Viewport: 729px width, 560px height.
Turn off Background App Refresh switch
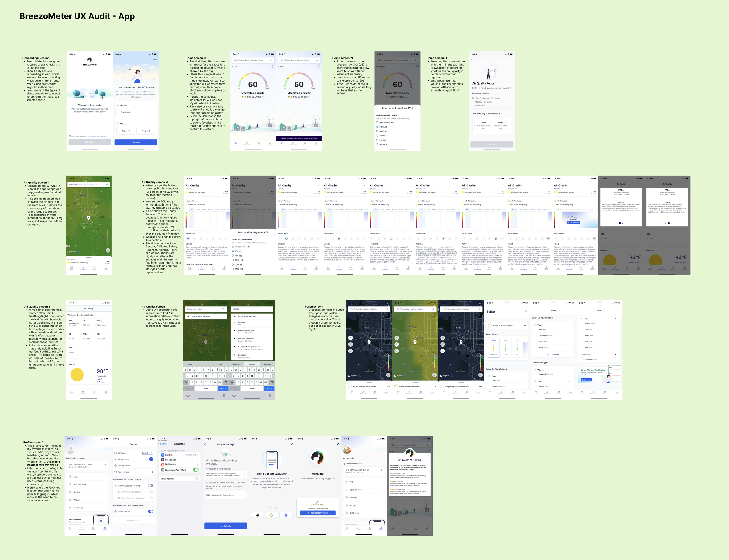point(196,470)
